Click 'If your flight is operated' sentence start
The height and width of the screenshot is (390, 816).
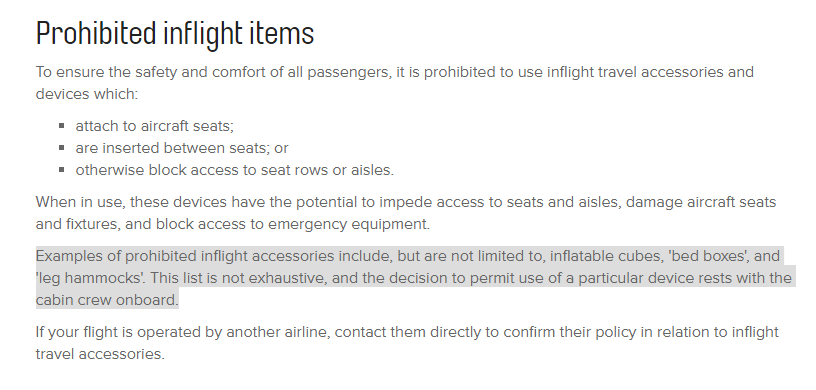point(119,332)
